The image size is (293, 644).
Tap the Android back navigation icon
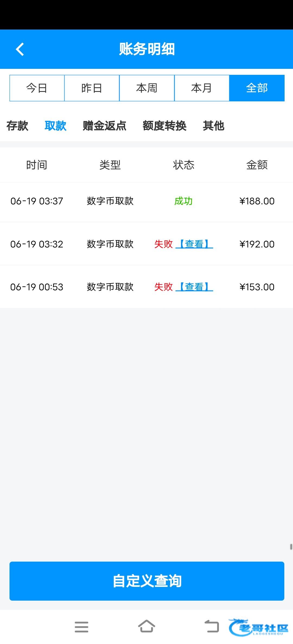click(212, 626)
